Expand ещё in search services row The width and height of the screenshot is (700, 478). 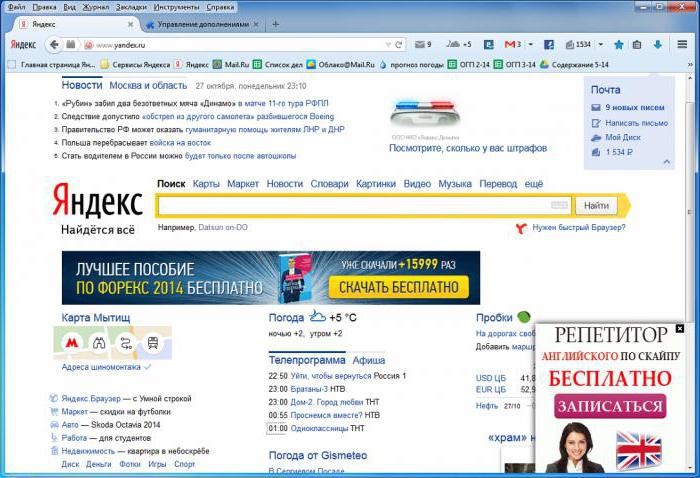coord(533,184)
